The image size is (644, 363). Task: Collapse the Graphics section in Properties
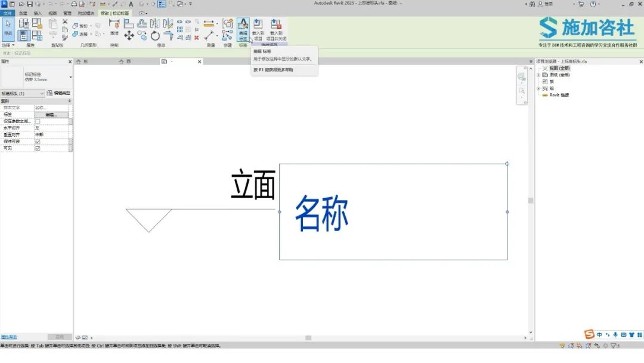[x=69, y=101]
